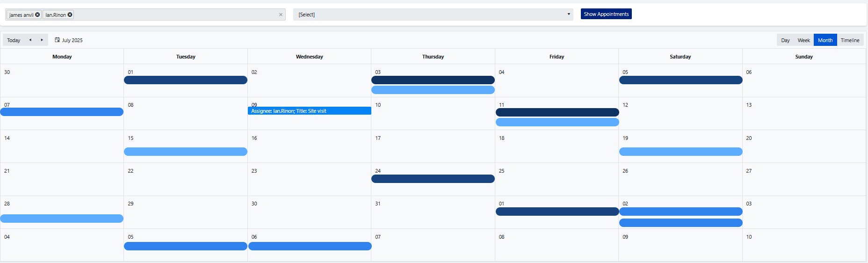Viewport: 868px width, 263px height.
Task: Open appointment on Thursday 24
Action: (433, 179)
